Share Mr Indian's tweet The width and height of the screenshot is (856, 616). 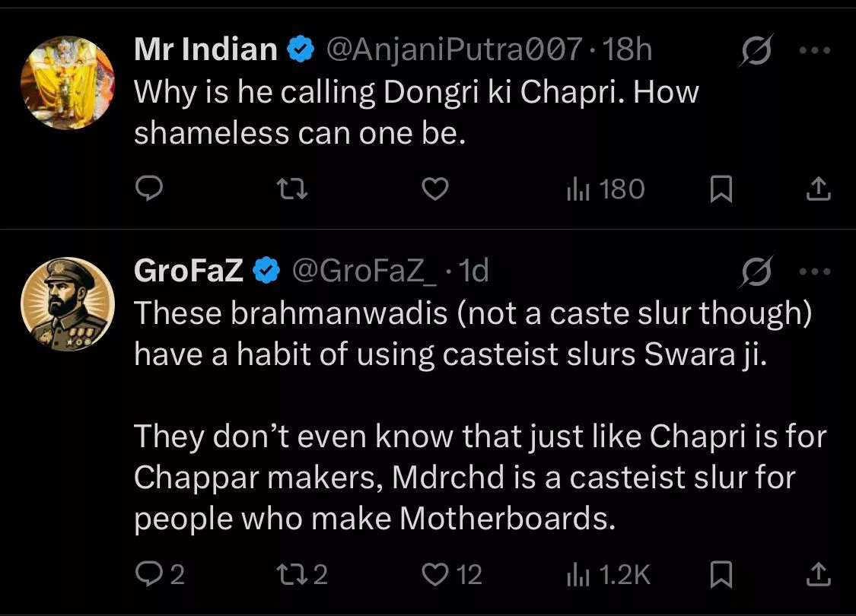(x=816, y=189)
